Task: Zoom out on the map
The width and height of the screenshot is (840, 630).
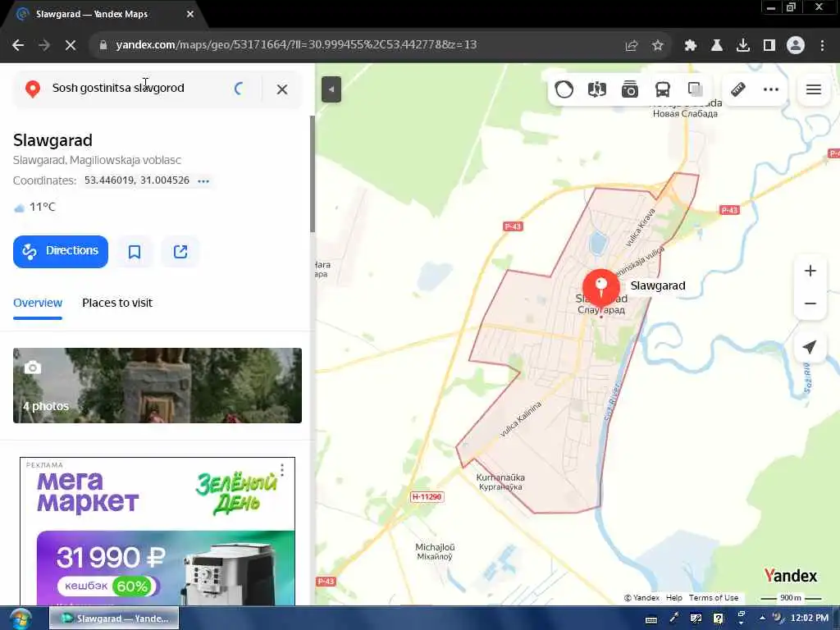Action: (810, 304)
